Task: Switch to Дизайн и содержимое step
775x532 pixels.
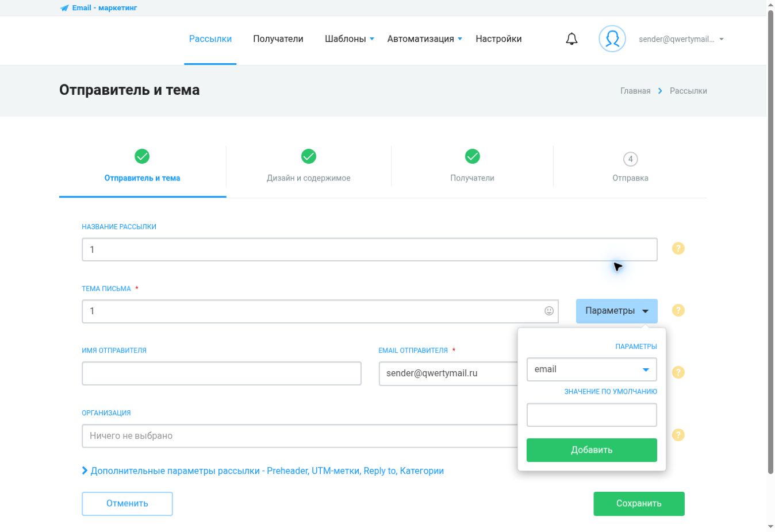Action: coord(309,178)
